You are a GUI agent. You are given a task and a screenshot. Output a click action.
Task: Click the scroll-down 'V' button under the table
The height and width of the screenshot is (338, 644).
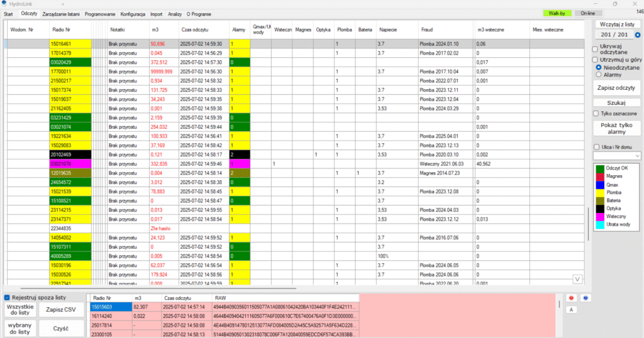pos(577,278)
